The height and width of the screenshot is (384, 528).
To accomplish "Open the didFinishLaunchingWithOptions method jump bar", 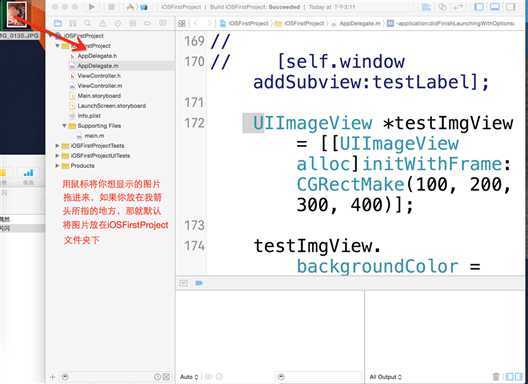I will tap(451, 23).
